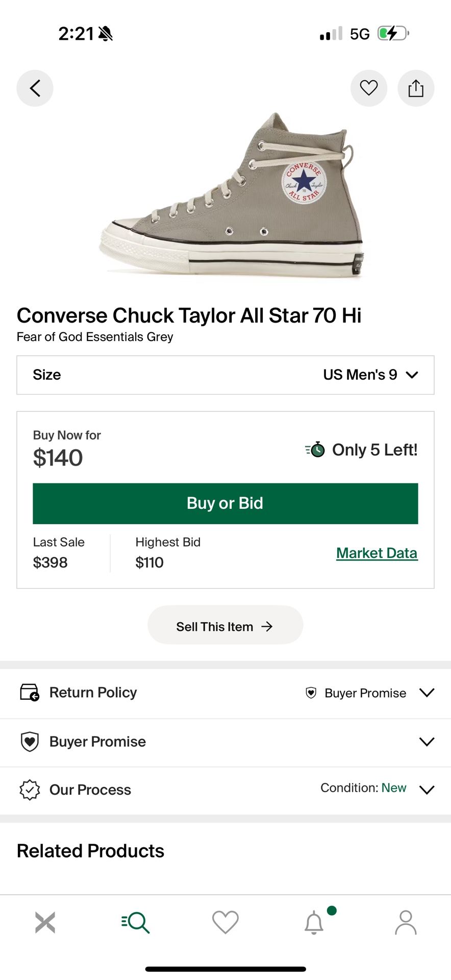Select the Related Products section heading
The image size is (451, 980).
pos(90,851)
